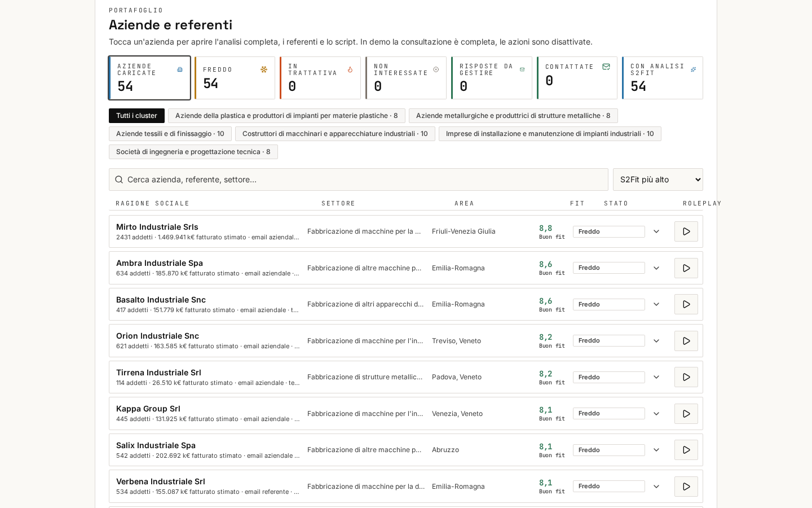Click the Fit column header
The image size is (812, 508).
pos(577,203)
